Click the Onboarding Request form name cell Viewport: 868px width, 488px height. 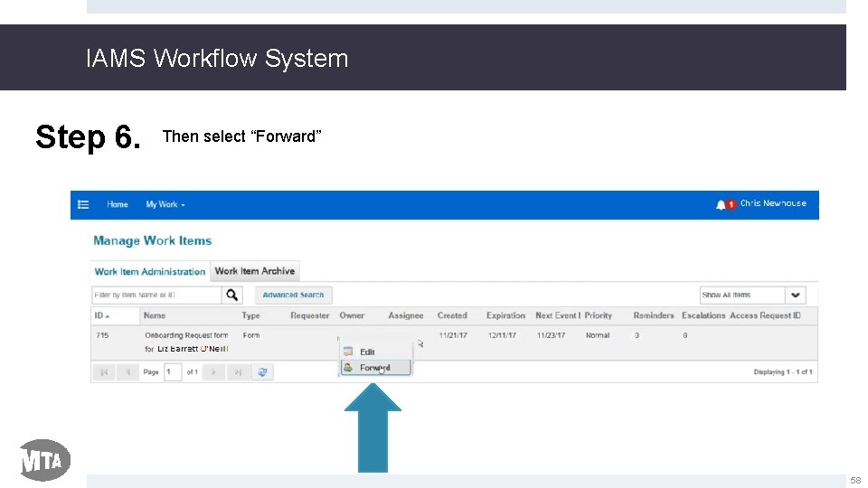tap(186, 342)
